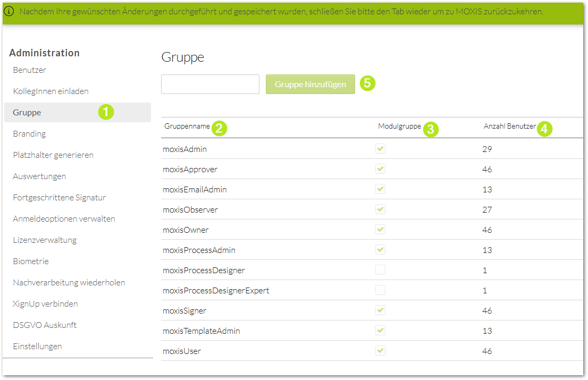The height and width of the screenshot is (380, 588).
Task: Toggle Modulgruppe checkbox for moxisOwner
Action: [380, 230]
